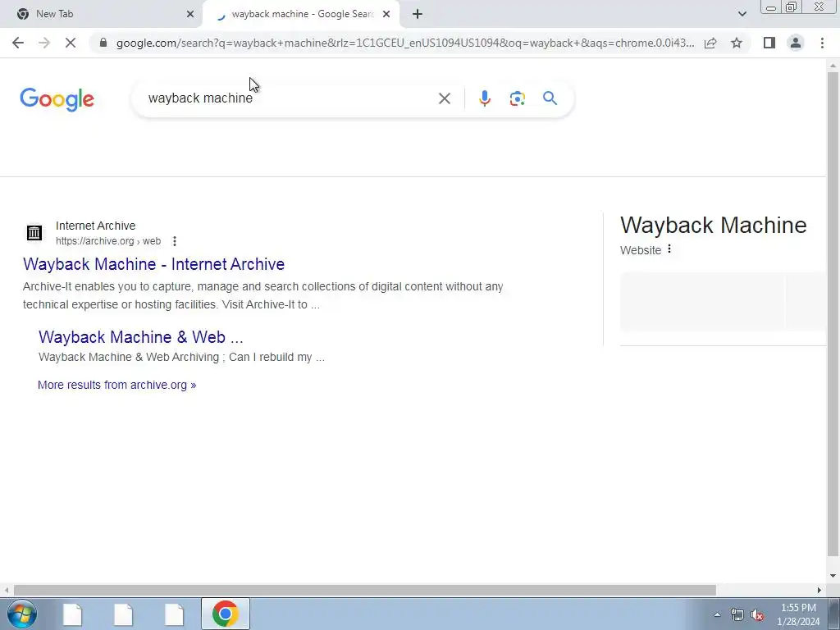The width and height of the screenshot is (840, 630).
Task: Bookmark this page with the star icon
Action: pyautogui.click(x=737, y=43)
